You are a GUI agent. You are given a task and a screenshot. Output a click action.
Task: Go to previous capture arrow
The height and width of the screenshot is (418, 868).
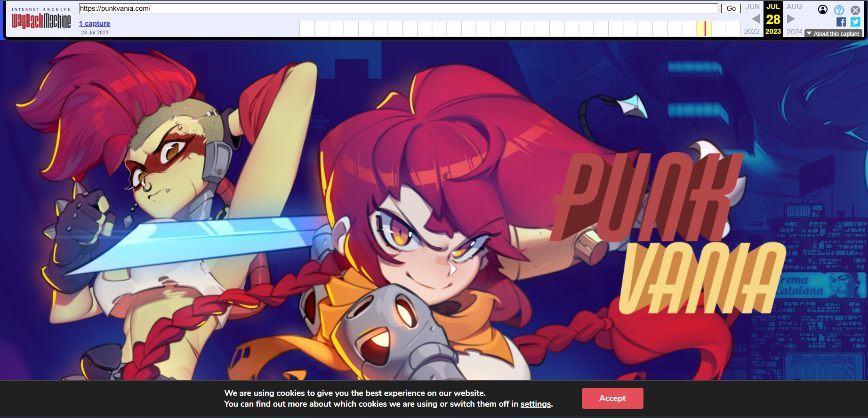click(x=755, y=19)
